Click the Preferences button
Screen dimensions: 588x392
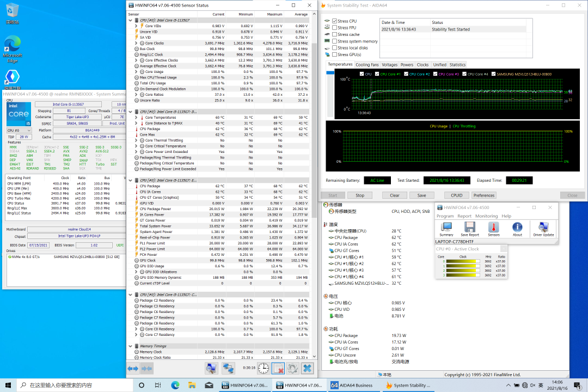coord(483,195)
